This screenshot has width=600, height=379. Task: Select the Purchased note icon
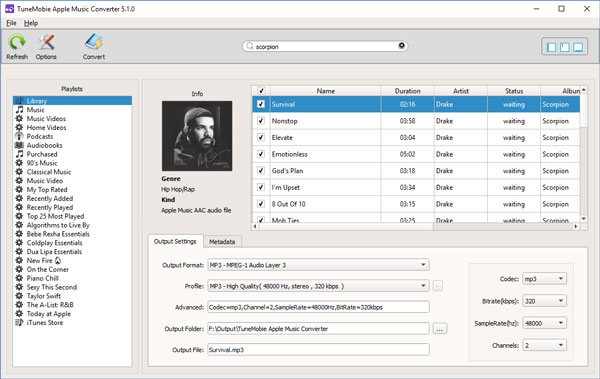(19, 154)
